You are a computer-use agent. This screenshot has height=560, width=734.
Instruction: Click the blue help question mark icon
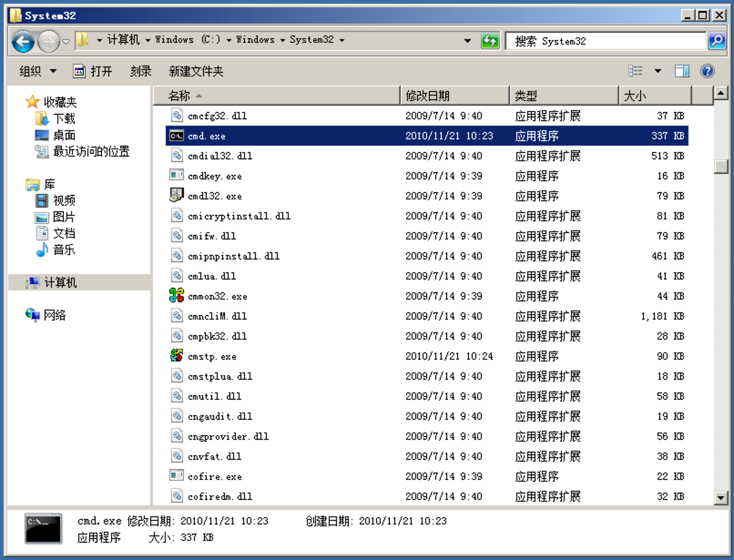(x=707, y=71)
